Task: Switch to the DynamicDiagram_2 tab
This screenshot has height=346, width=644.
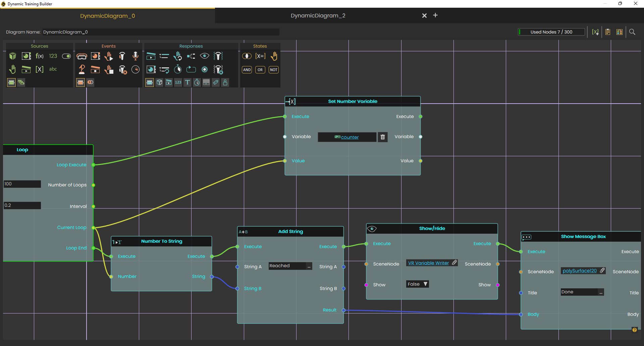Action: pos(318,15)
